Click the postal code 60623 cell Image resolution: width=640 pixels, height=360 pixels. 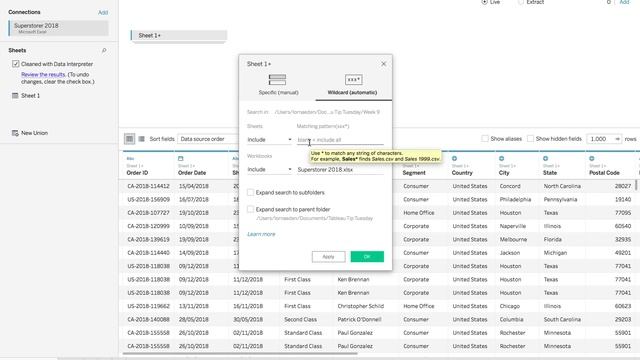pos(623,306)
